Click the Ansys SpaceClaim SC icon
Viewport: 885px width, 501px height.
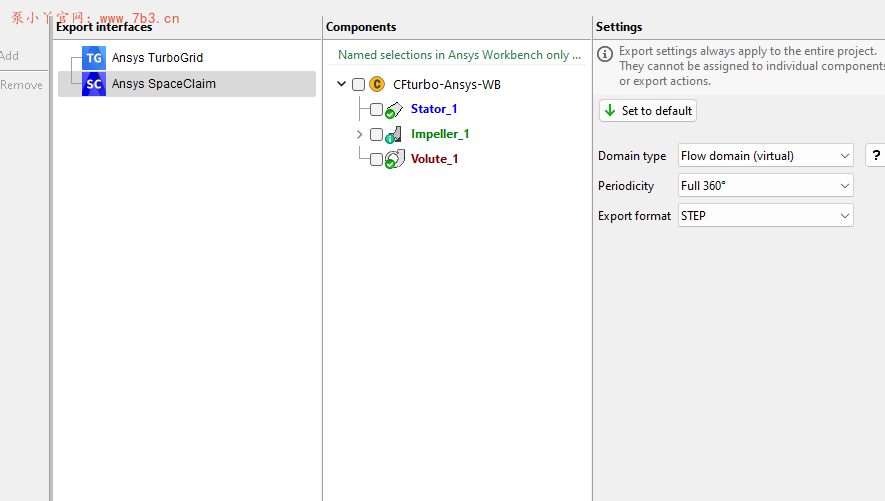click(94, 84)
